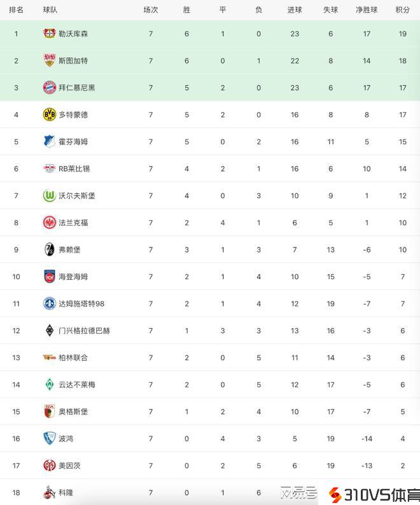Click the 门兴格拉德巴赫 team name
The image size is (420, 505).
point(84,331)
